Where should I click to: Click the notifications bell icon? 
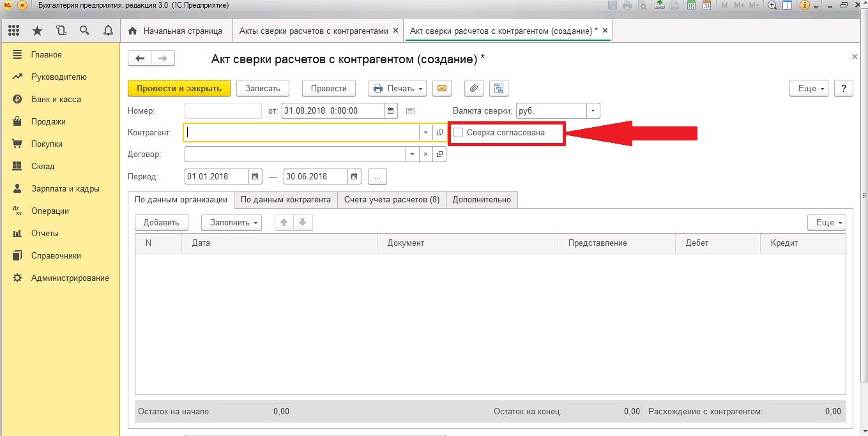click(108, 31)
